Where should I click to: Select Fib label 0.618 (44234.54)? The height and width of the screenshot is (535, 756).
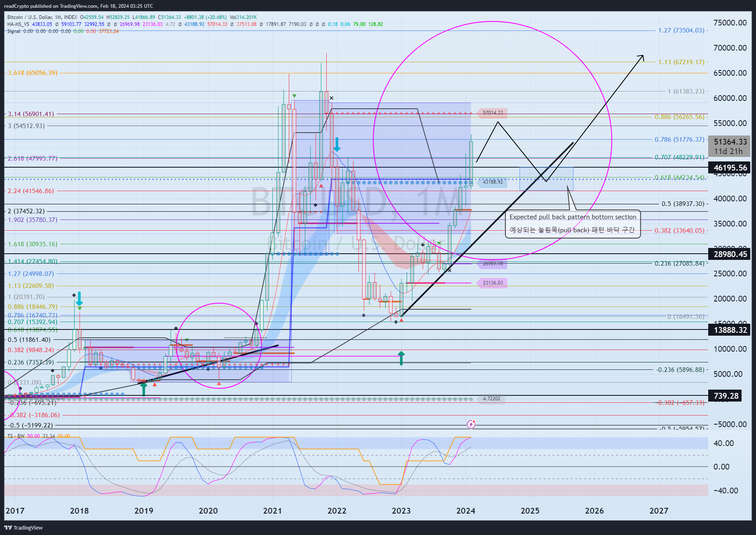coord(679,178)
